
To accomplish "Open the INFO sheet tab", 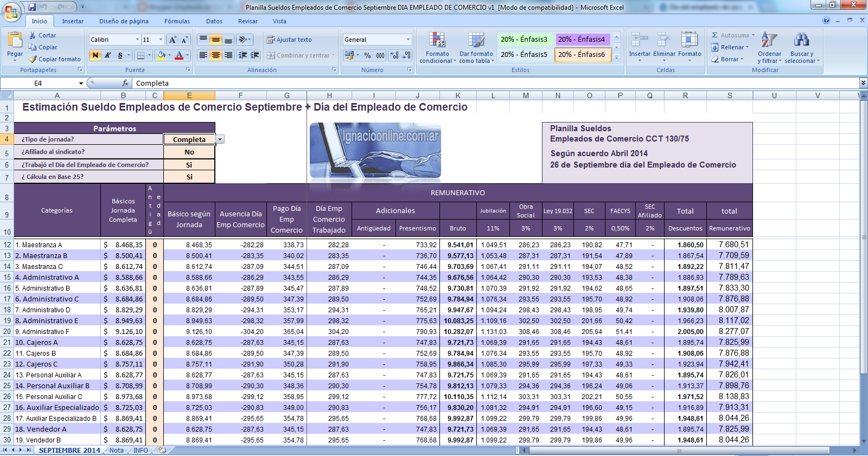I will (141, 451).
